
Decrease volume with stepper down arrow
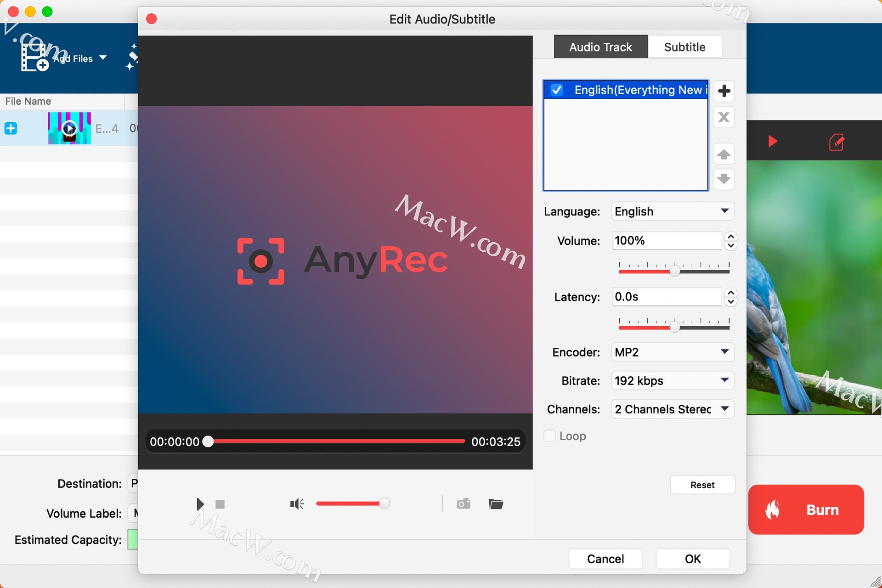coord(731,245)
